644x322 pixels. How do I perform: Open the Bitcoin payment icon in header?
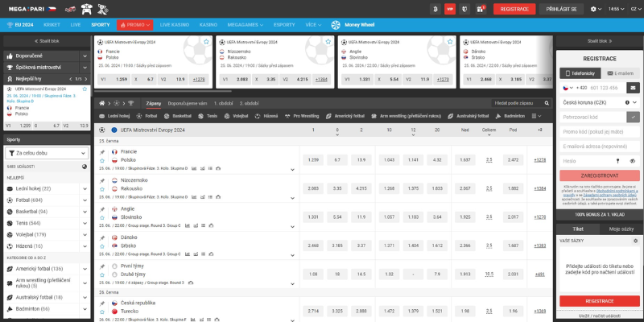point(435,9)
